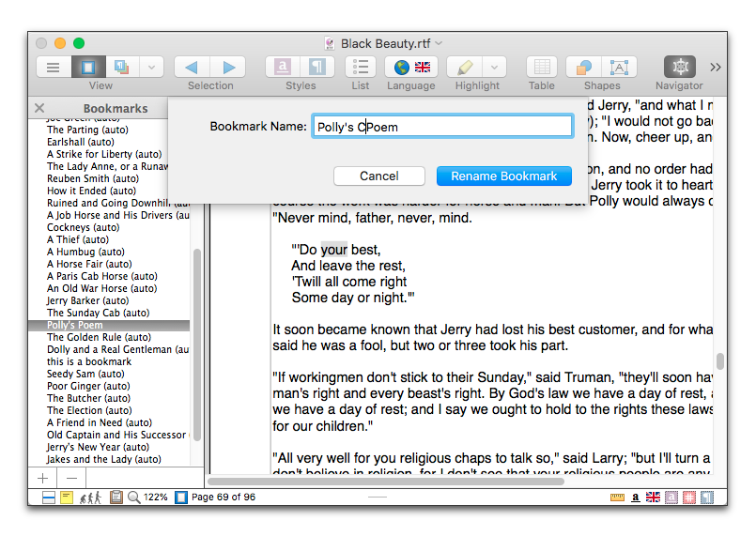Screen dimensions: 756x536
Task: Go to next selection with right arrow
Action: [228, 67]
